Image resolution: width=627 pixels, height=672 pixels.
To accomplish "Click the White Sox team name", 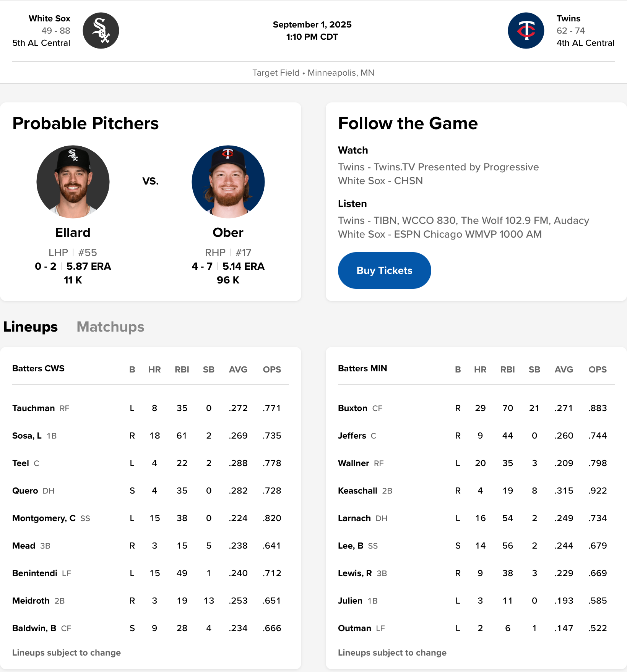I will coord(49,18).
